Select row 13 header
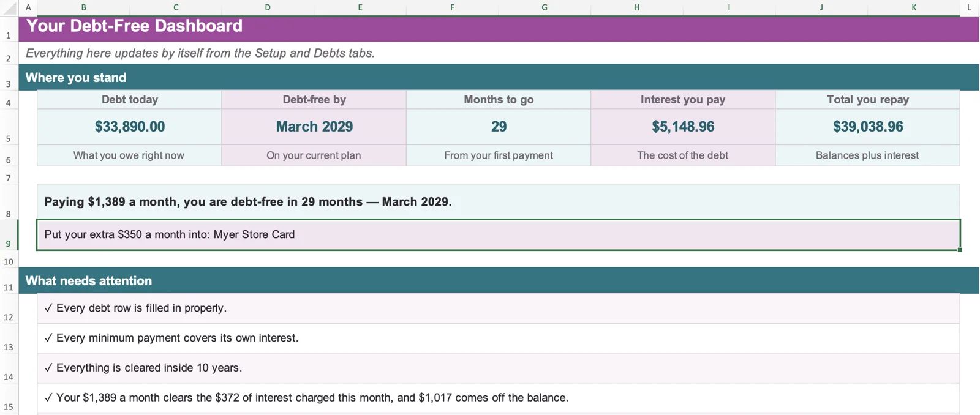980x415 pixels. (9, 338)
